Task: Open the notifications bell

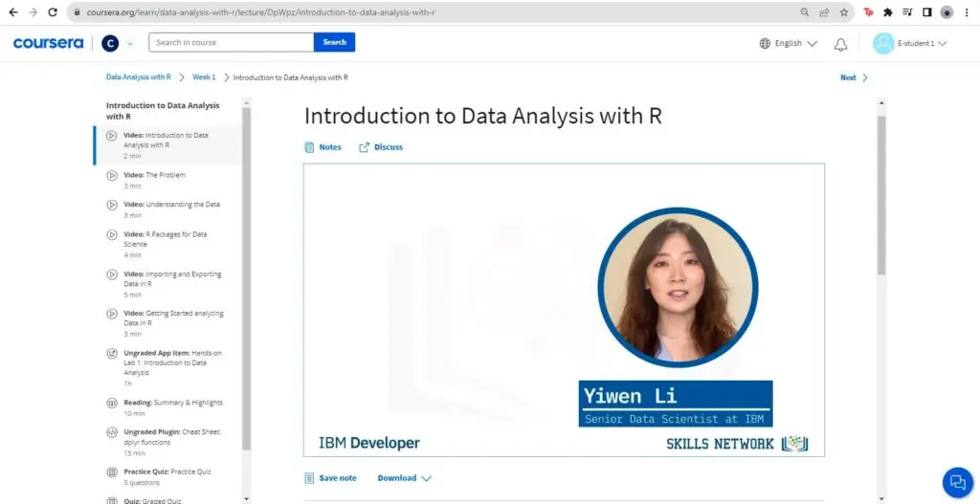Action: (841, 44)
